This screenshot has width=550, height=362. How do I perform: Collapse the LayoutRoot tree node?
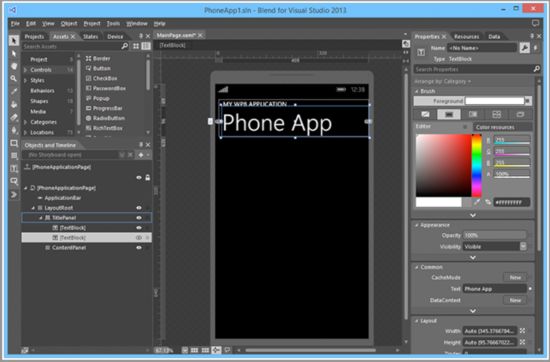click(33, 208)
